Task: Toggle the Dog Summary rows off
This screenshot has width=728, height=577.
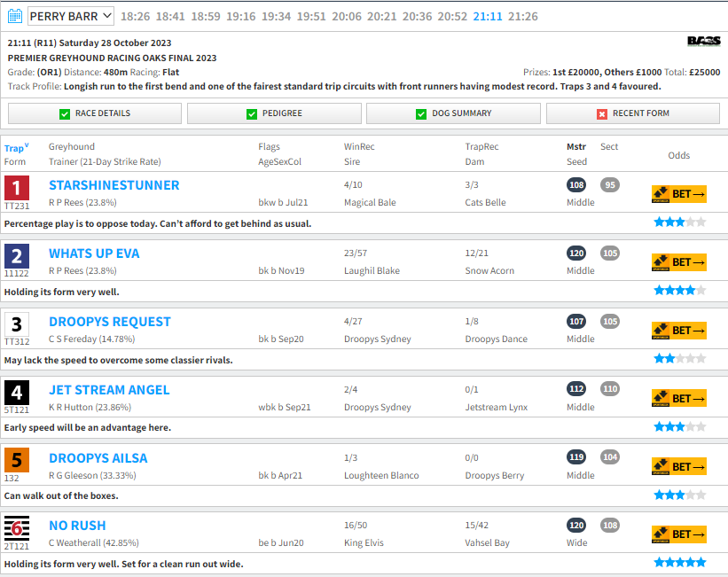Action: click(x=454, y=113)
